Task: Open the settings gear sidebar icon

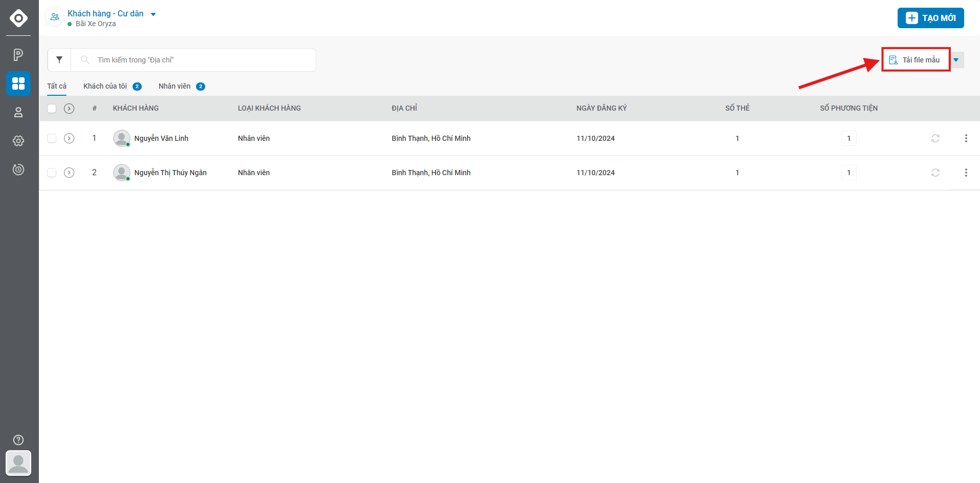Action: click(18, 141)
